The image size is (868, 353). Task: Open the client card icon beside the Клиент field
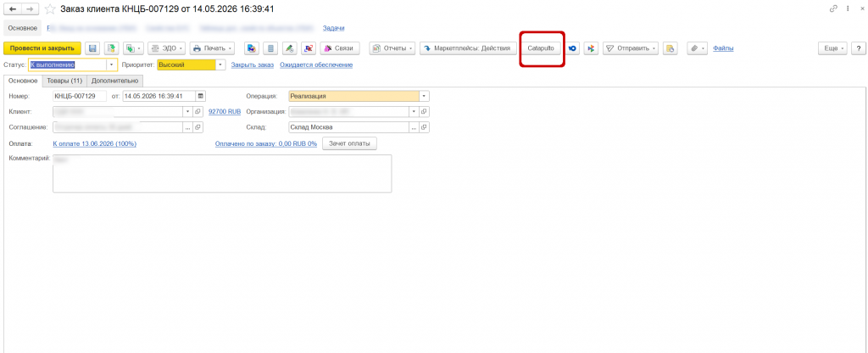click(x=198, y=111)
